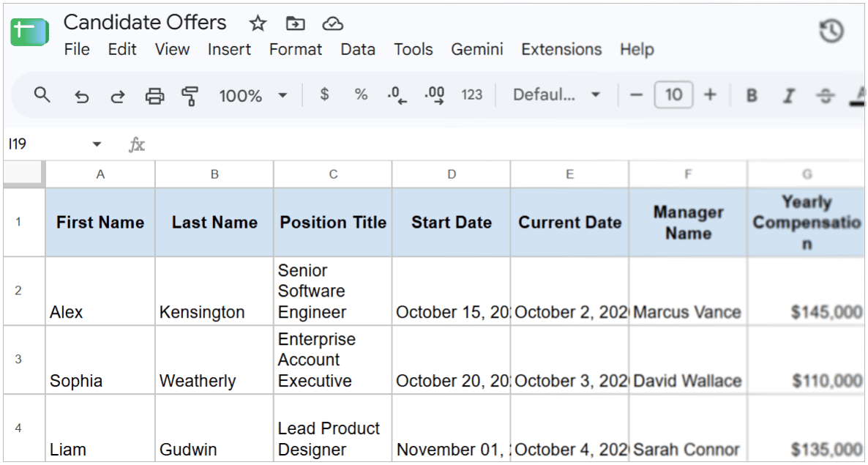The width and height of the screenshot is (868, 465).
Task: Check the cloud save status icon
Action: click(x=332, y=23)
